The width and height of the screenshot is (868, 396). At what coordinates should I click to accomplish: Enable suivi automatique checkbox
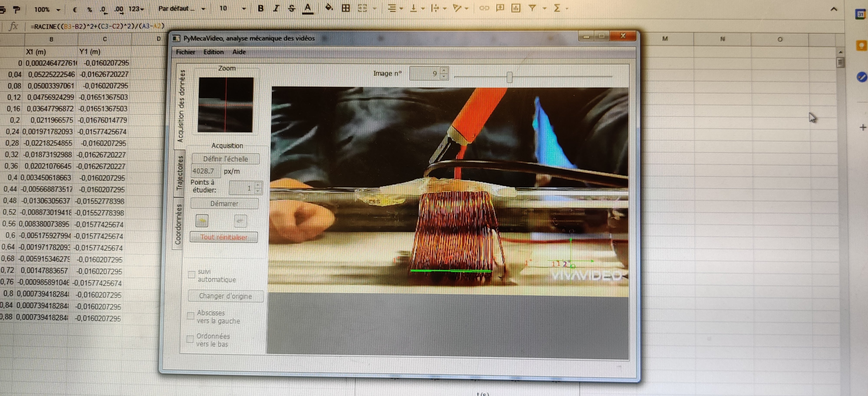pyautogui.click(x=191, y=275)
